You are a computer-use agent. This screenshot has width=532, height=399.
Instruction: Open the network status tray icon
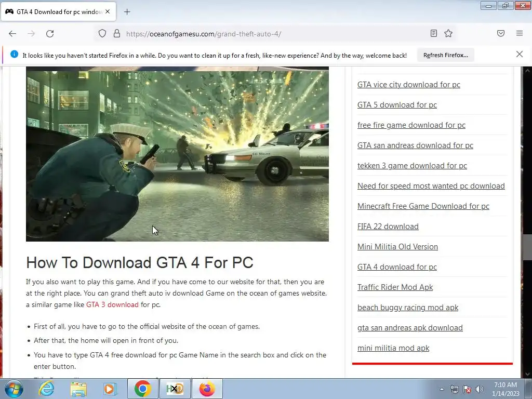click(454, 389)
